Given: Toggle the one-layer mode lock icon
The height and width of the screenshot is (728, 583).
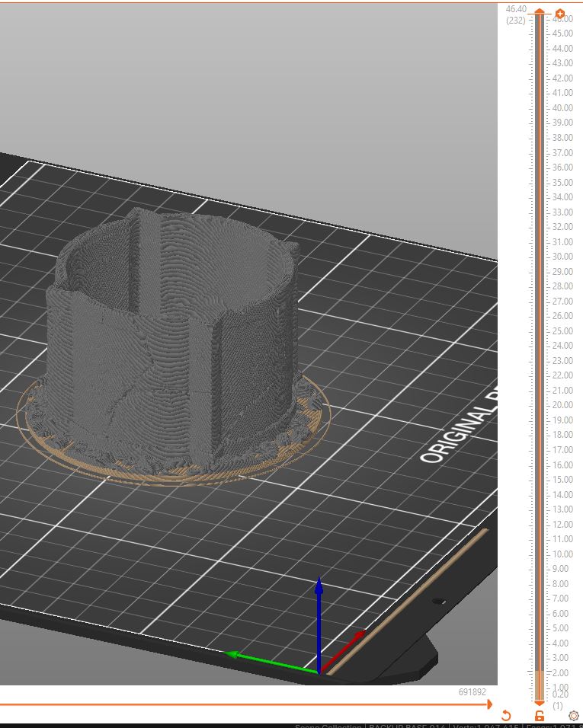Looking at the screenshot, I should (540, 716).
